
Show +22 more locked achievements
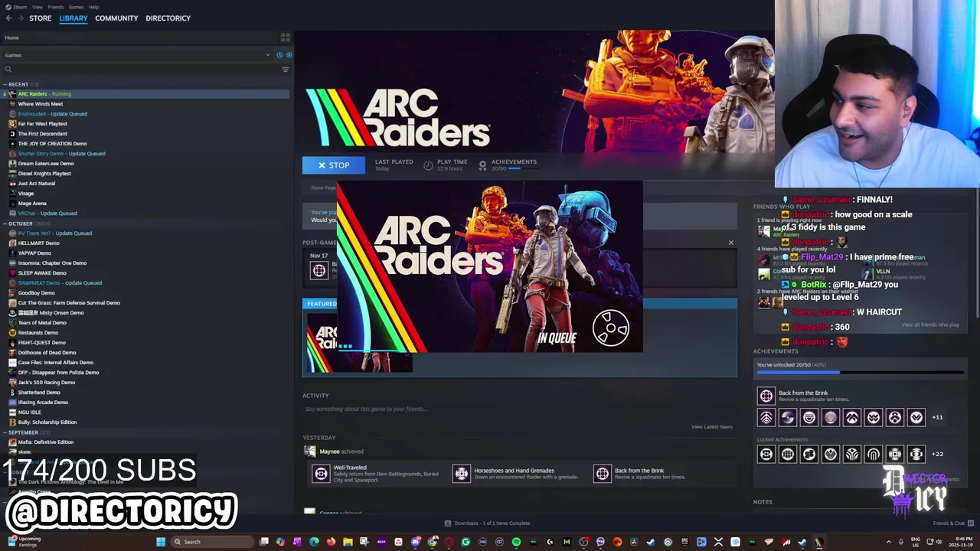[937, 454]
